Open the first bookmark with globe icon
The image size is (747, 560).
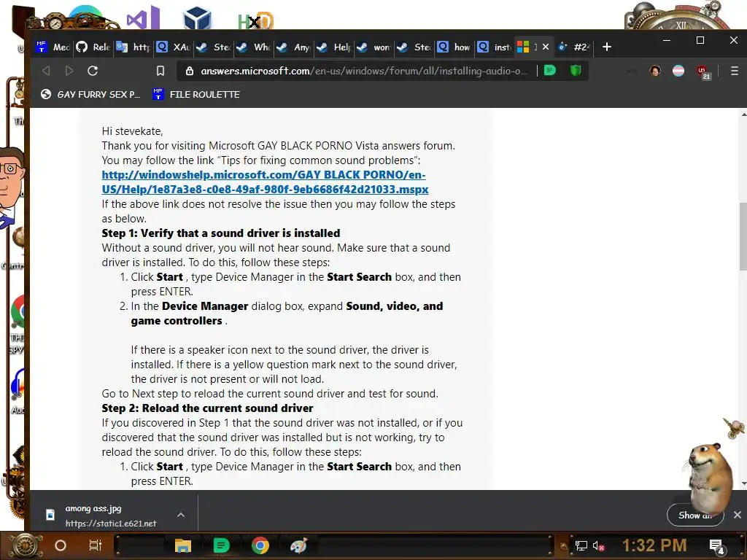[90, 94]
